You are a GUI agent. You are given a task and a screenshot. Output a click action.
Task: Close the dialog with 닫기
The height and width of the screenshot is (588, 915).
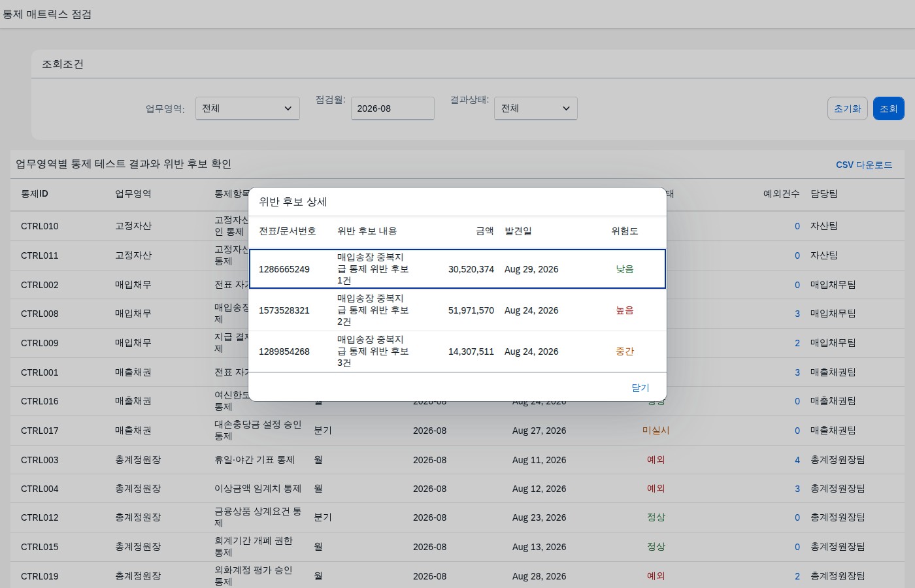point(640,387)
